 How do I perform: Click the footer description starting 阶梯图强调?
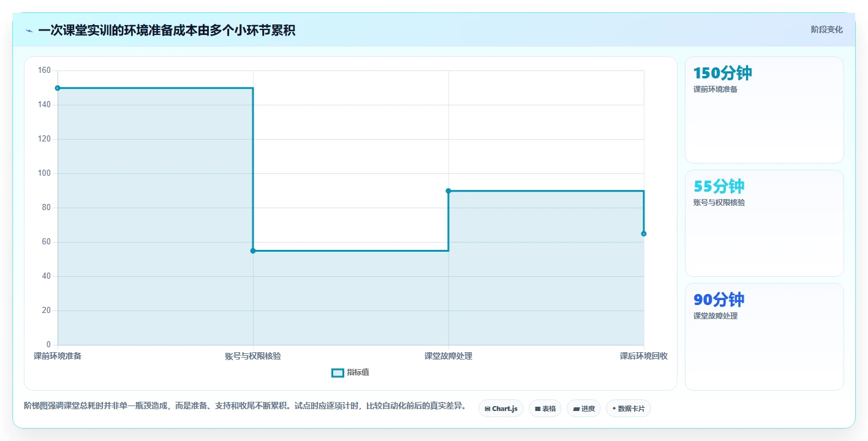tap(245, 406)
